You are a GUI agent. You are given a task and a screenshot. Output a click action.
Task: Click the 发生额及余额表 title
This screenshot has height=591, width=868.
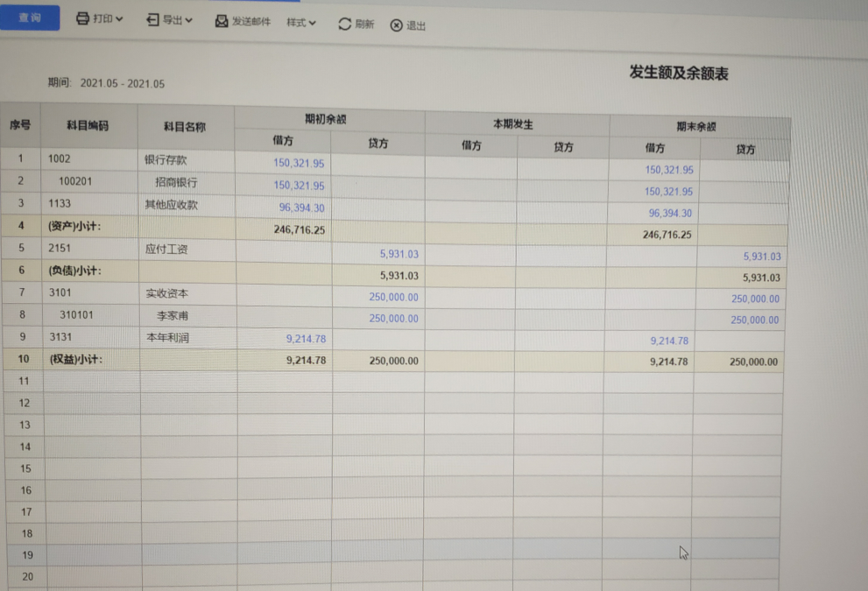pos(679,73)
